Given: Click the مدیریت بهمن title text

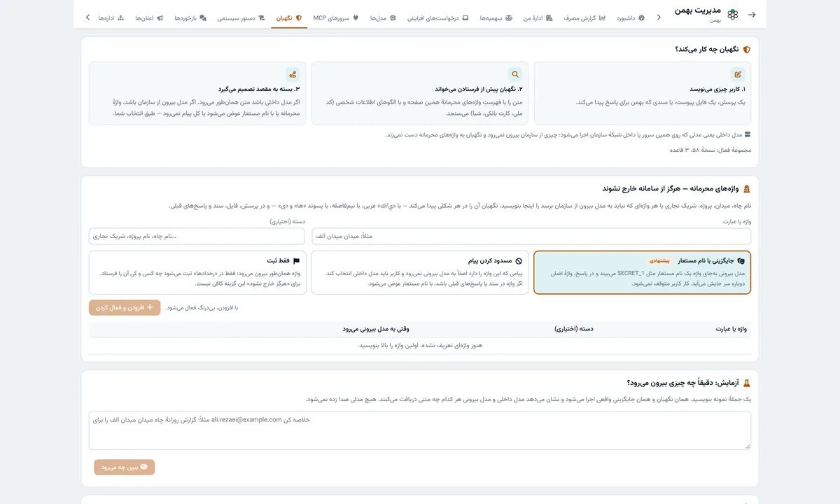Looking at the screenshot, I should pos(696,10).
